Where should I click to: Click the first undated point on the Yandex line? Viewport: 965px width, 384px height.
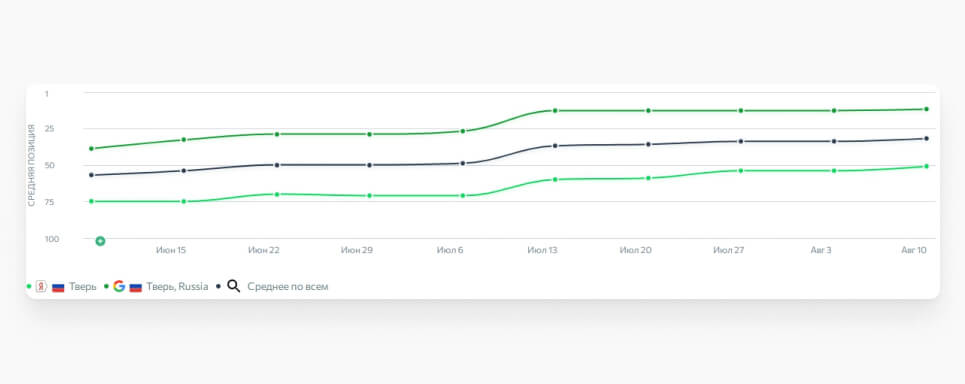click(92, 201)
